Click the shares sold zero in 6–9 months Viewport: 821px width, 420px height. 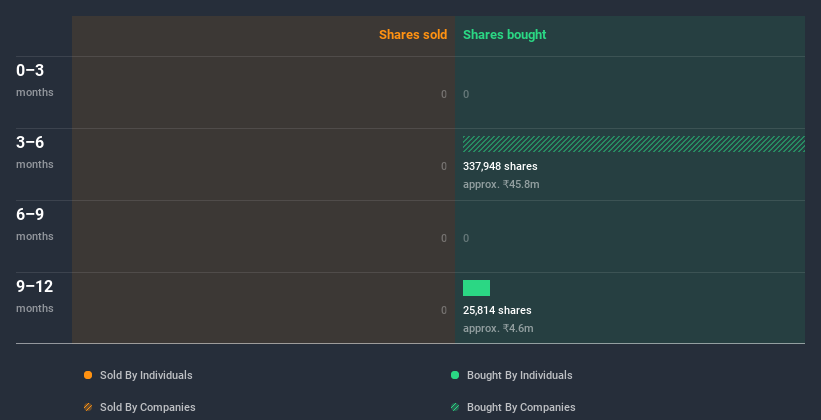[444, 238]
